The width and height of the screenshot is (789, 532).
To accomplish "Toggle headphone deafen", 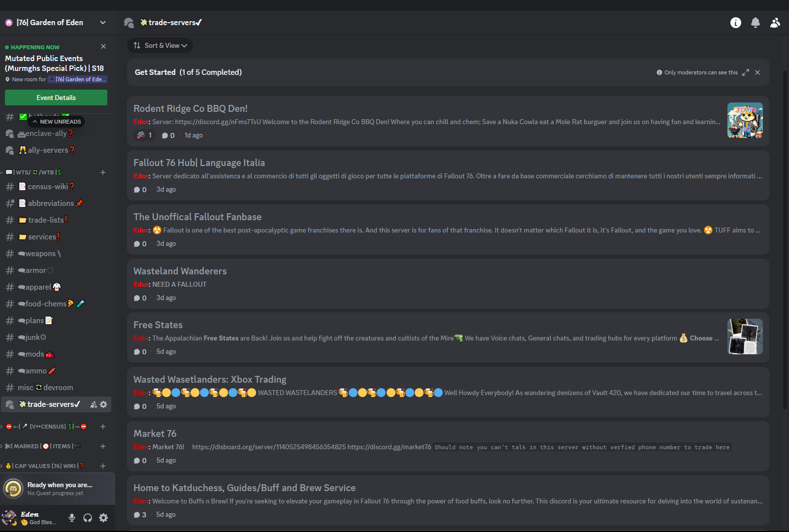I will [x=88, y=518].
